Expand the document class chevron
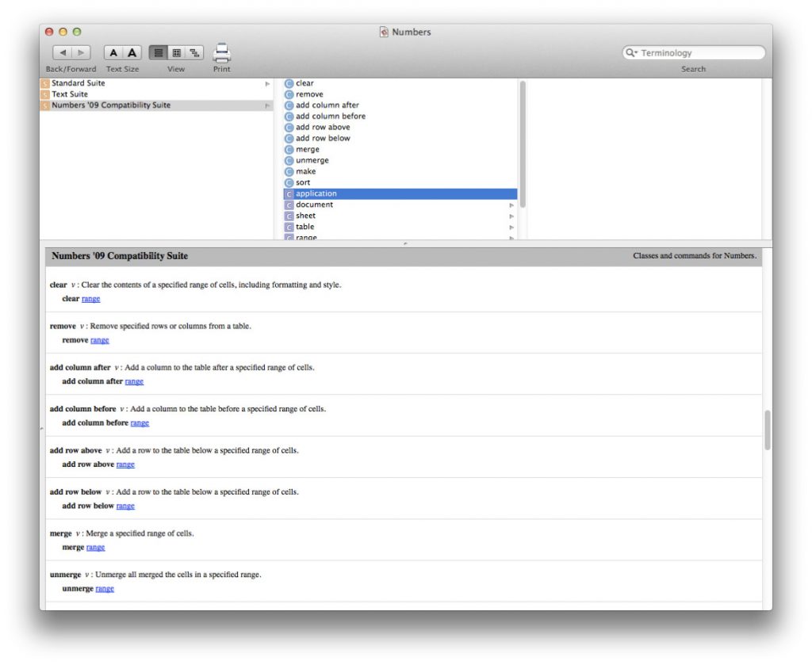Viewport: 812px width, 665px height. coord(513,204)
